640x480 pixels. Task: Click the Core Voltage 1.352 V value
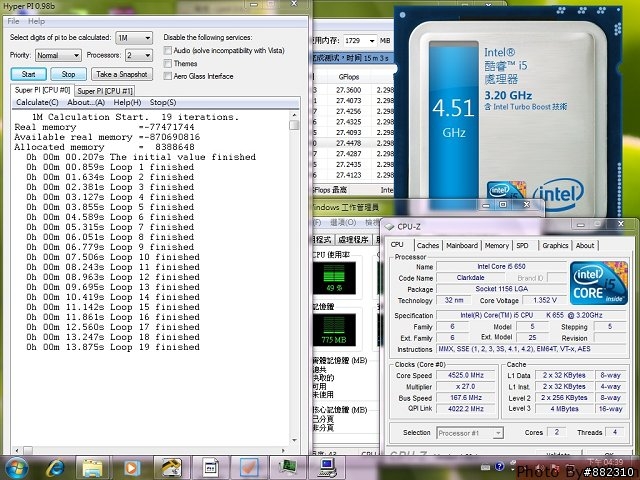click(x=545, y=300)
